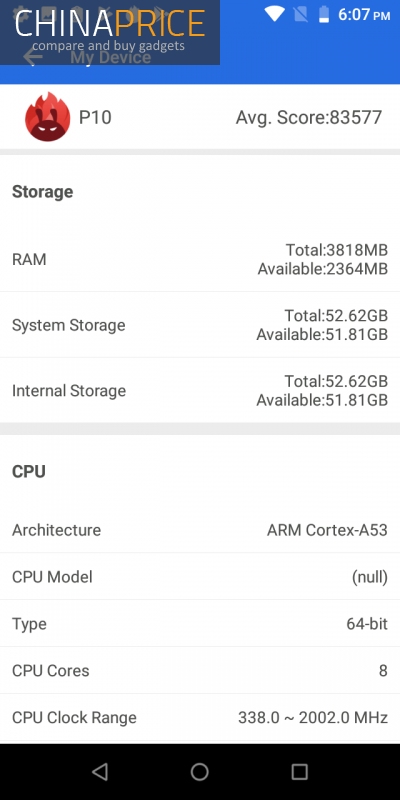Select the Architecture ARM Cortex-A53 row
The image size is (400, 800).
click(200, 530)
